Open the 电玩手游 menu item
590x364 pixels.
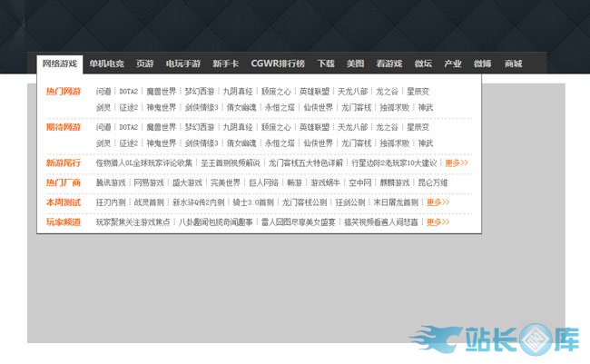182,64
